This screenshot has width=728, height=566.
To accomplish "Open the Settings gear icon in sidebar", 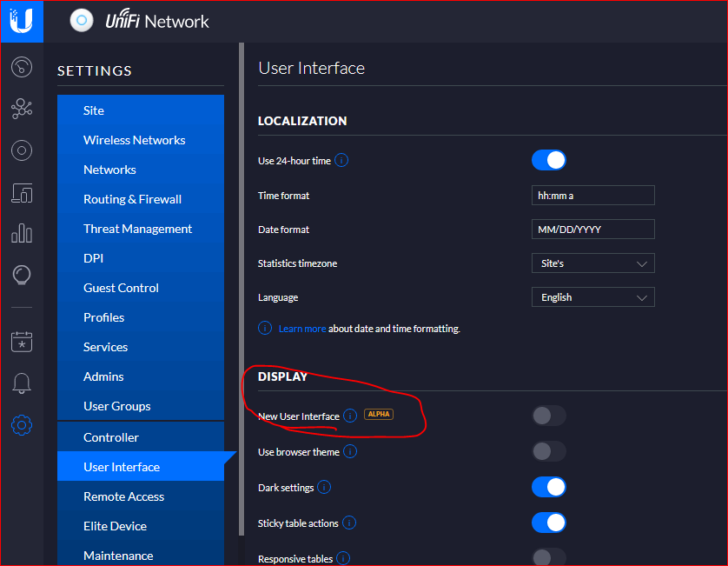I will click(x=22, y=425).
